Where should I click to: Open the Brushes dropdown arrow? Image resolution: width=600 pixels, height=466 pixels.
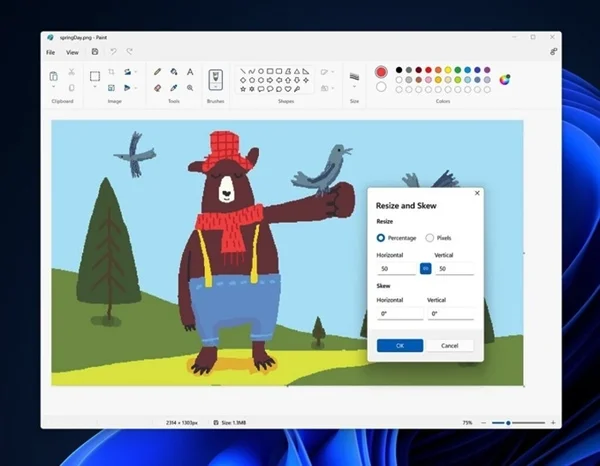point(215,87)
